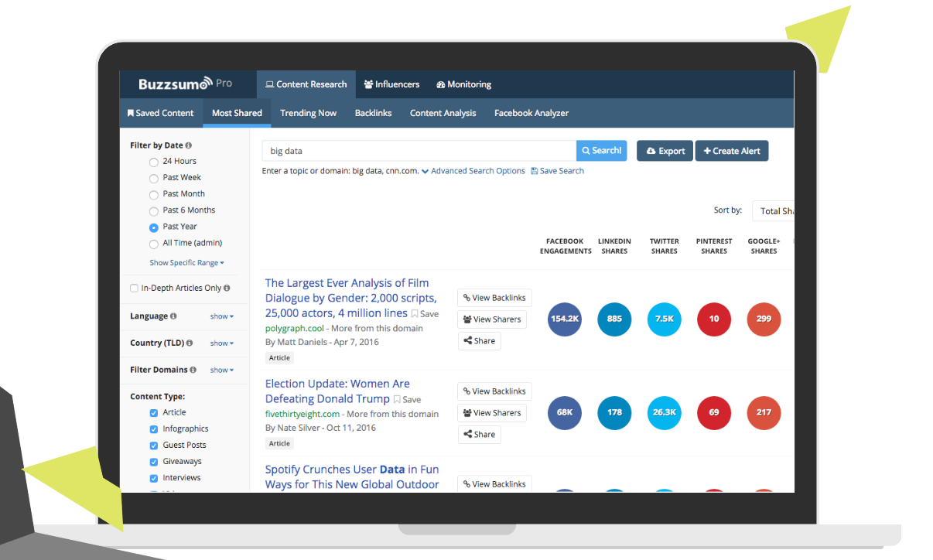Select the 24 Hours date filter
The image size is (933, 560).
[154, 162]
